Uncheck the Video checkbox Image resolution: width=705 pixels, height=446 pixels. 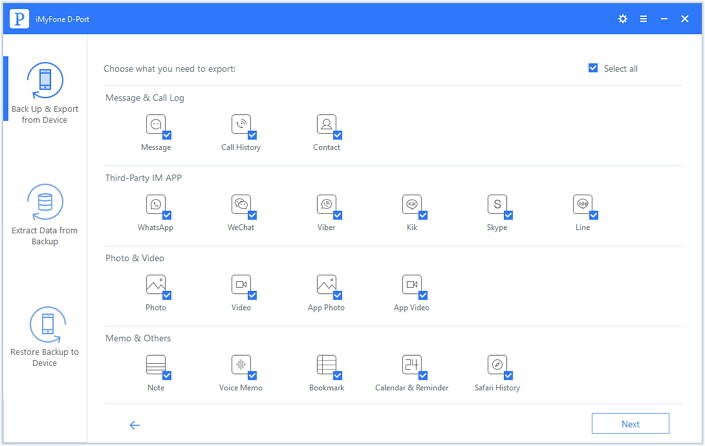click(x=252, y=295)
